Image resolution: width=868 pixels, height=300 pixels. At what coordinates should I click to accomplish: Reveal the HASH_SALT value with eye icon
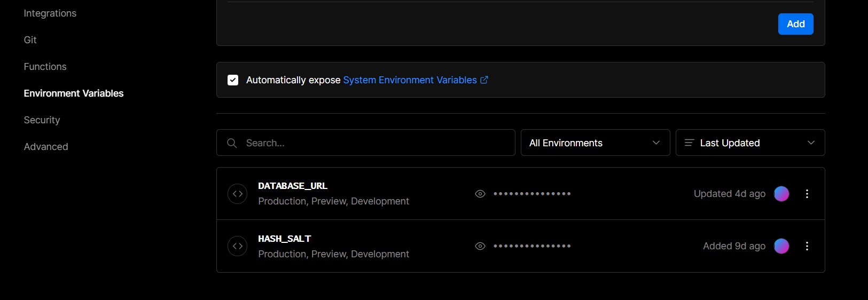point(480,246)
